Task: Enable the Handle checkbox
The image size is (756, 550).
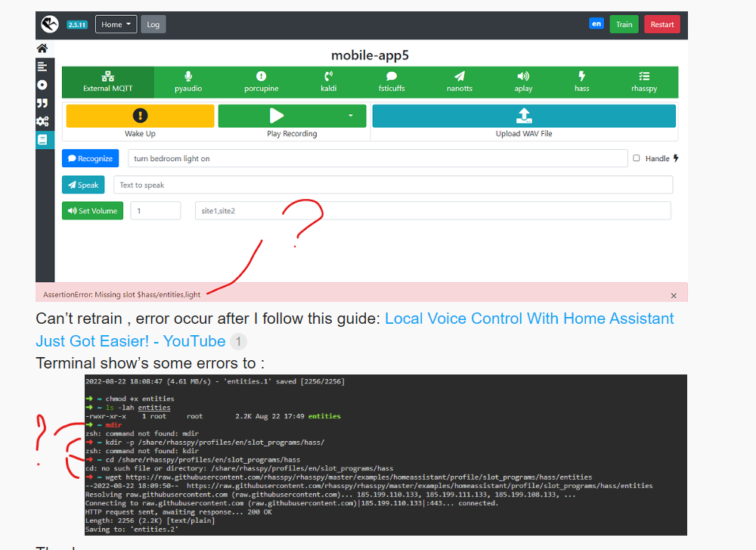Action: pos(637,158)
